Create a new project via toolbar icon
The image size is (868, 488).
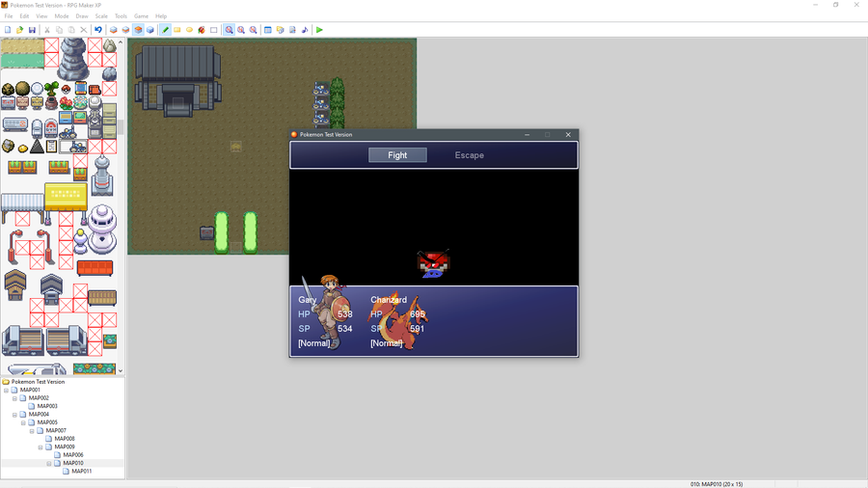pos(8,30)
